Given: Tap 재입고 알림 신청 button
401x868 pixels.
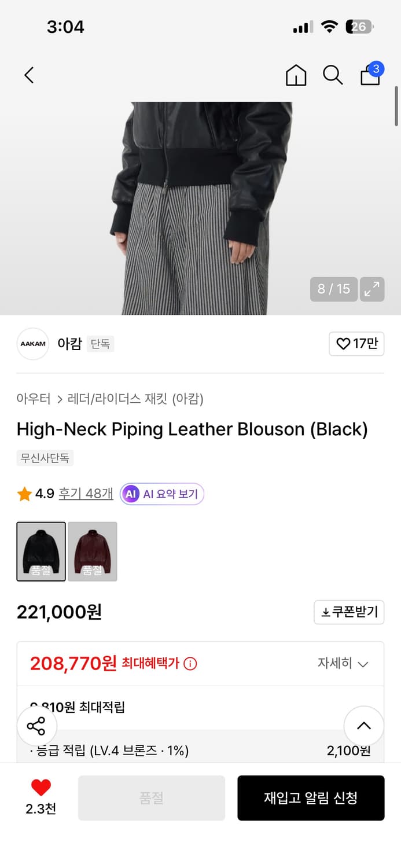Looking at the screenshot, I should 311,798.
